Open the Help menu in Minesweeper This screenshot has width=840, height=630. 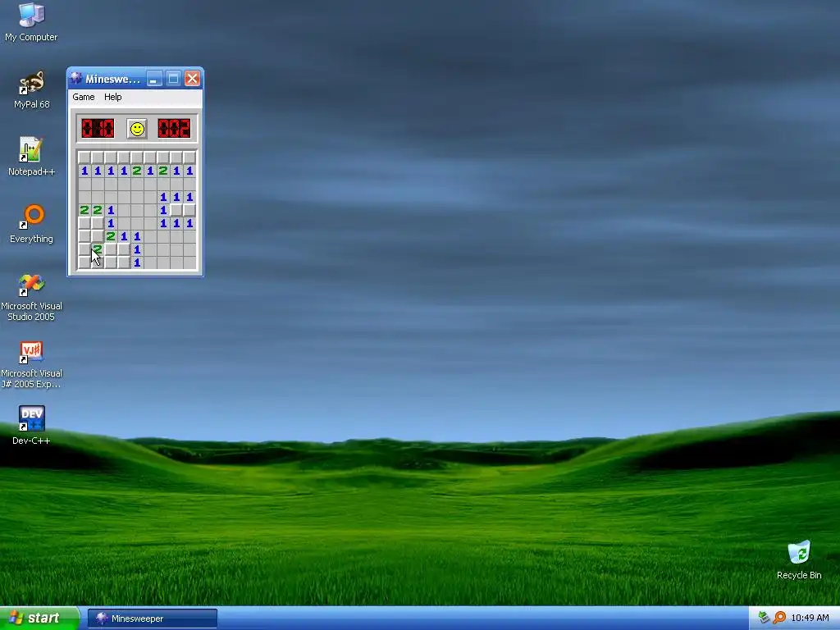click(113, 97)
